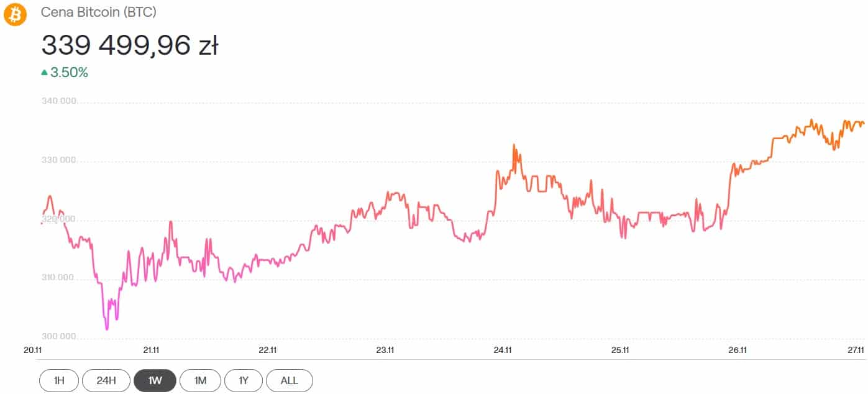Click the 339 499,96 zł price

pyautogui.click(x=129, y=45)
